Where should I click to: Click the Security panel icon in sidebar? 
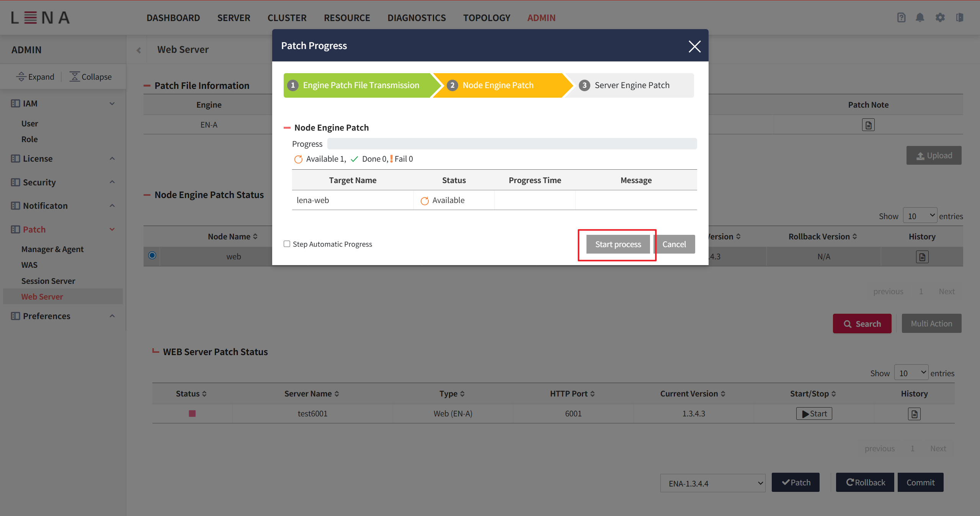pos(15,182)
